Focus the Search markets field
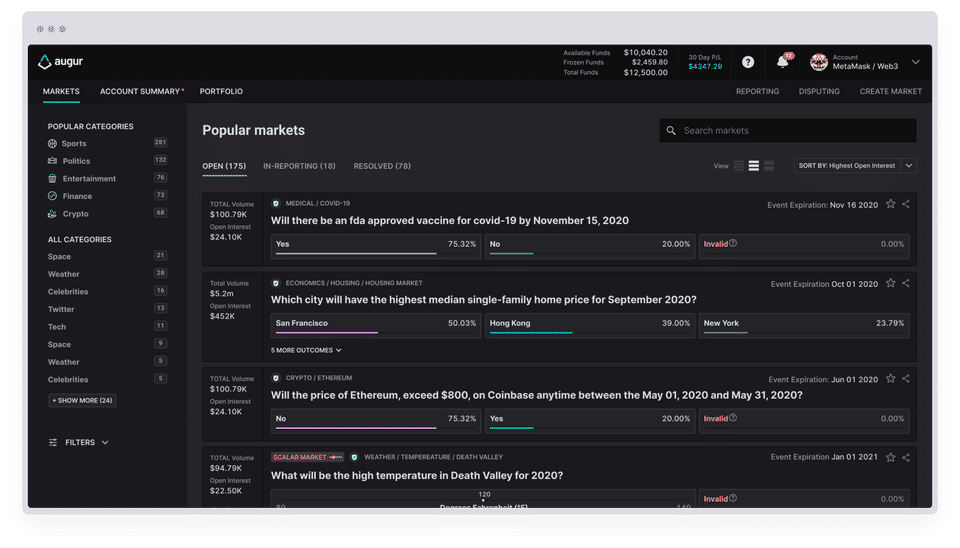Screen dimensions: 960x548 coord(788,130)
